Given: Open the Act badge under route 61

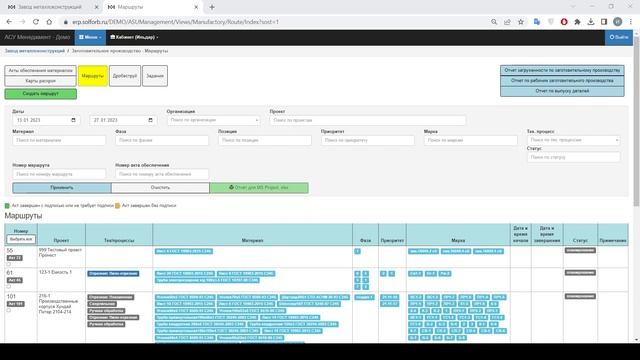Looking at the screenshot, I should (15, 280).
